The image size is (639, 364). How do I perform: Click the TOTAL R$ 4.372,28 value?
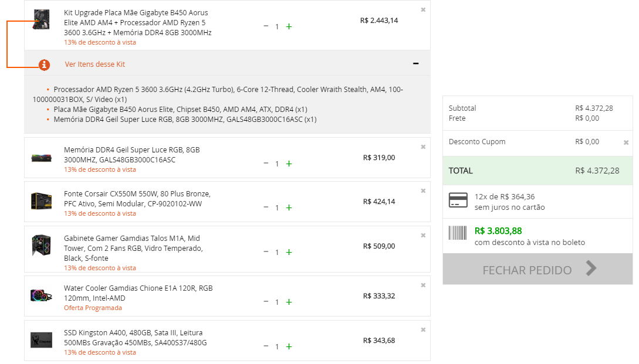click(597, 171)
